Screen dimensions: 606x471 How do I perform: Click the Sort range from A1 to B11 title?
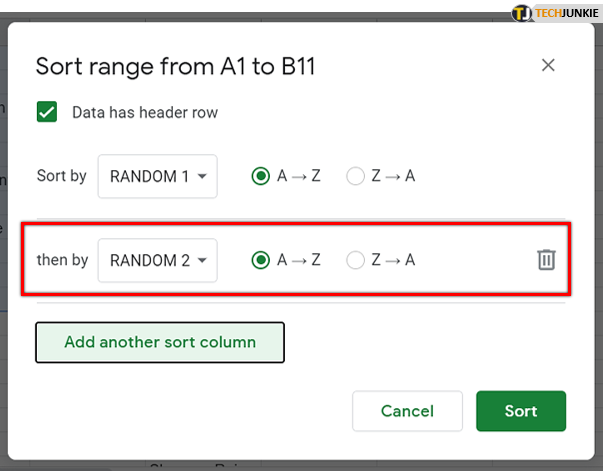[175, 66]
